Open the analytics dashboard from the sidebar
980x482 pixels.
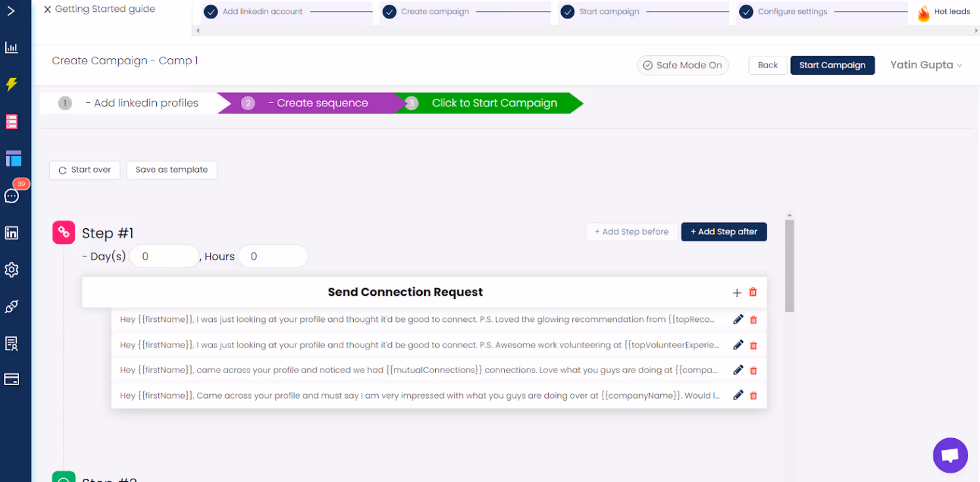11,47
